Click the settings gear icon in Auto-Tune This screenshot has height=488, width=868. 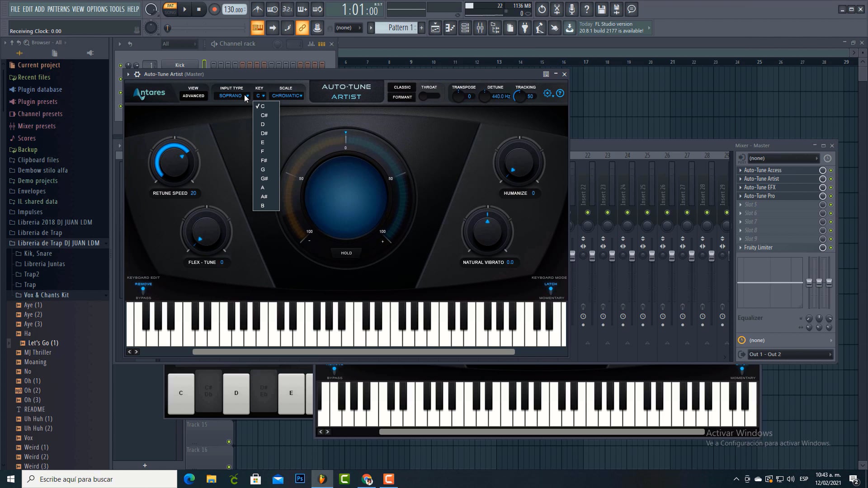pos(547,93)
